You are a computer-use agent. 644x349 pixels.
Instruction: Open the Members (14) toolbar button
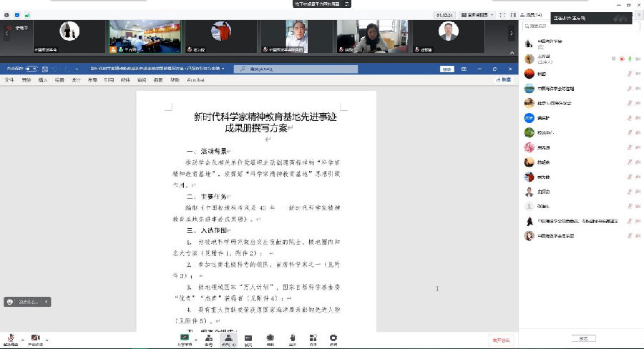click(228, 339)
